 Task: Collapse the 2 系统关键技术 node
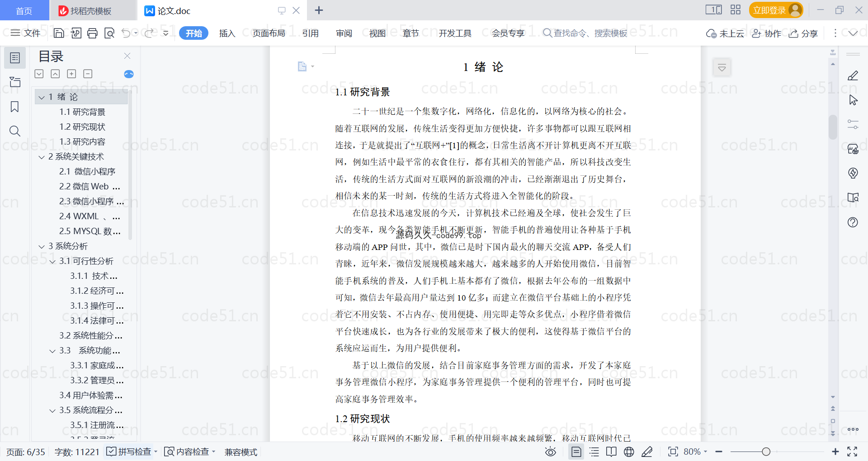tap(42, 157)
